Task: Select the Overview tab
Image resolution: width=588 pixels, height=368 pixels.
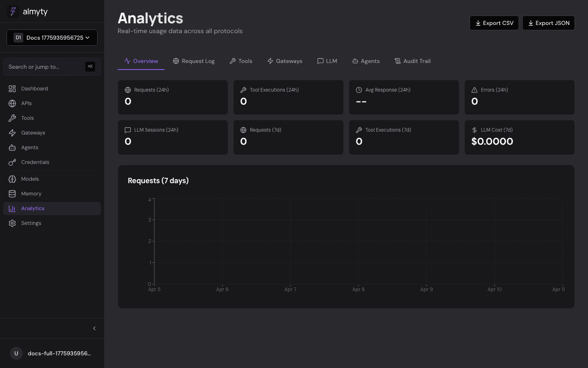Action: tap(141, 61)
